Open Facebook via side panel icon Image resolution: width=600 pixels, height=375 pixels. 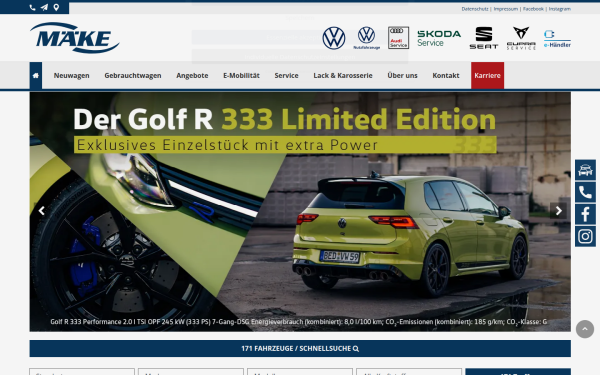point(585,214)
